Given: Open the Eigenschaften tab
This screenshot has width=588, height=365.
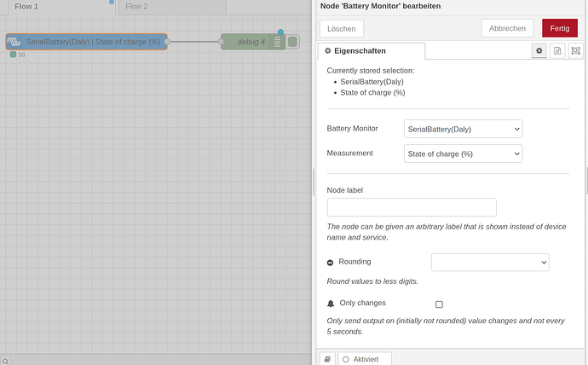Looking at the screenshot, I should pos(372,50).
